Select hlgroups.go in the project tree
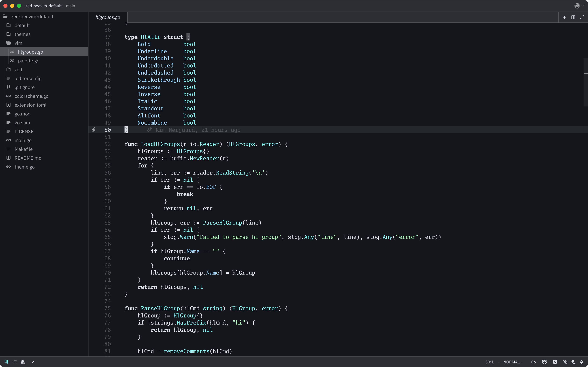The image size is (588, 367). (44, 52)
